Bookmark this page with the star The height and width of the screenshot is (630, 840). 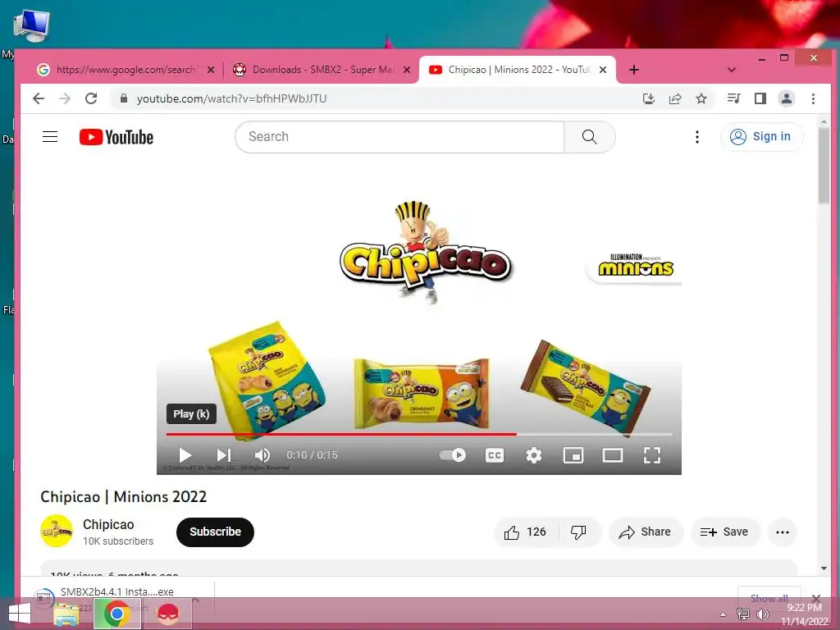[x=701, y=98]
